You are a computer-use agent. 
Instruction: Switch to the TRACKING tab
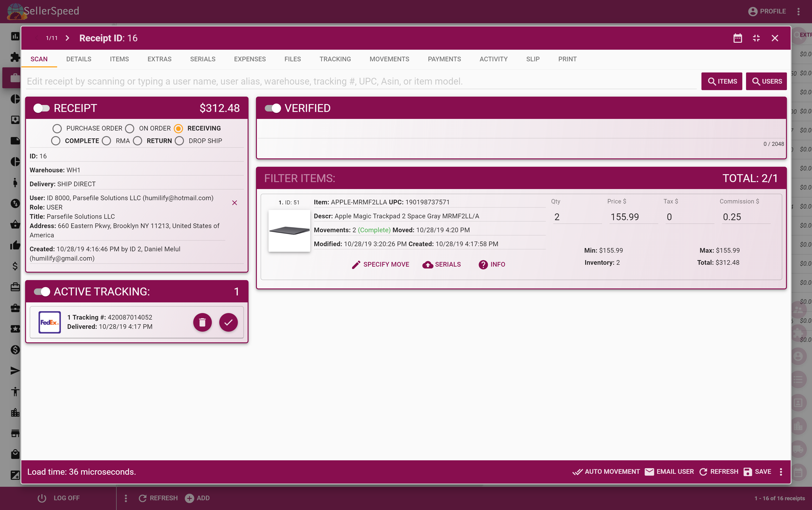point(335,59)
